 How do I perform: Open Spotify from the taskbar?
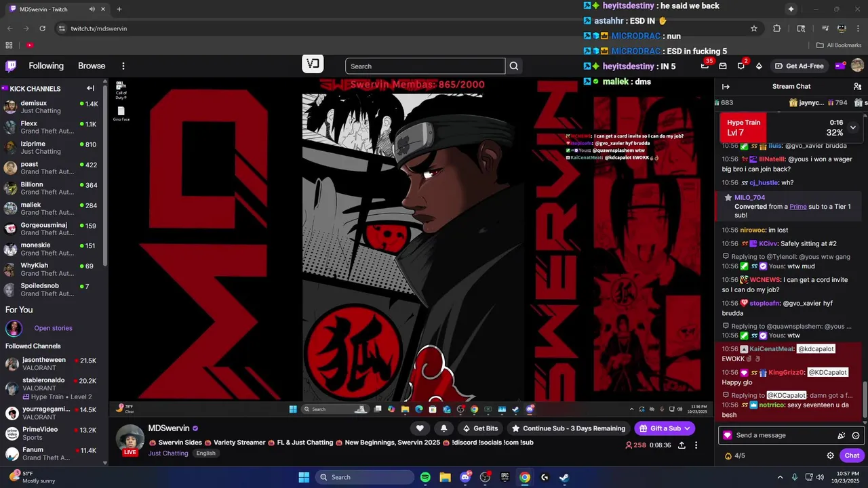[x=425, y=477]
